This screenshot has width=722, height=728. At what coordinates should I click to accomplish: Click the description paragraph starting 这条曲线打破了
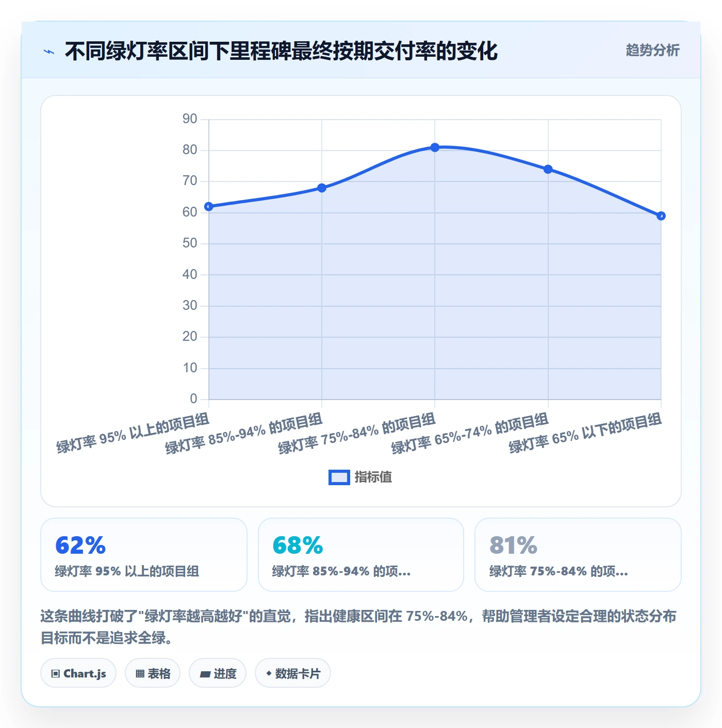pos(358,627)
